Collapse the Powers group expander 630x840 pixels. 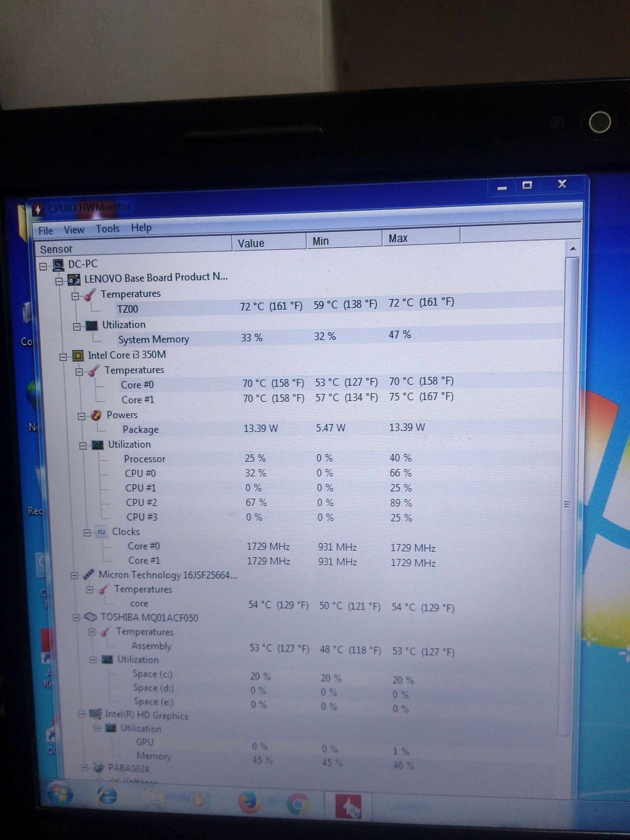tap(81, 417)
